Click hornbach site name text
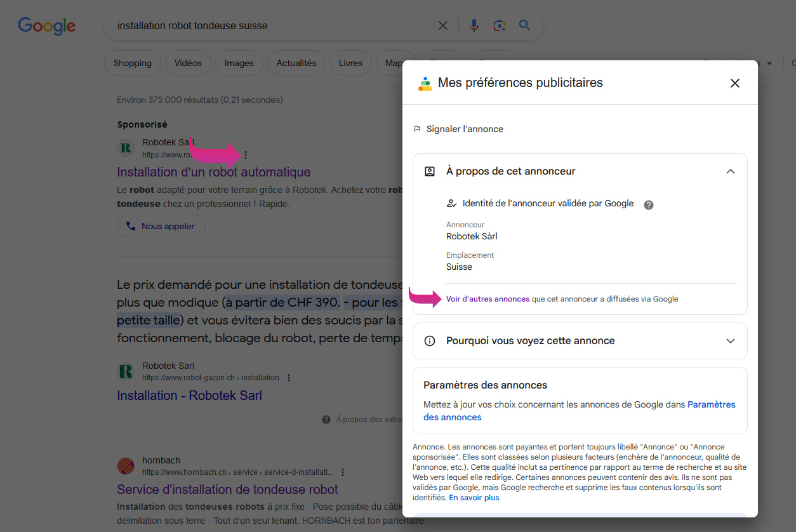This screenshot has width=796, height=532. [161, 460]
